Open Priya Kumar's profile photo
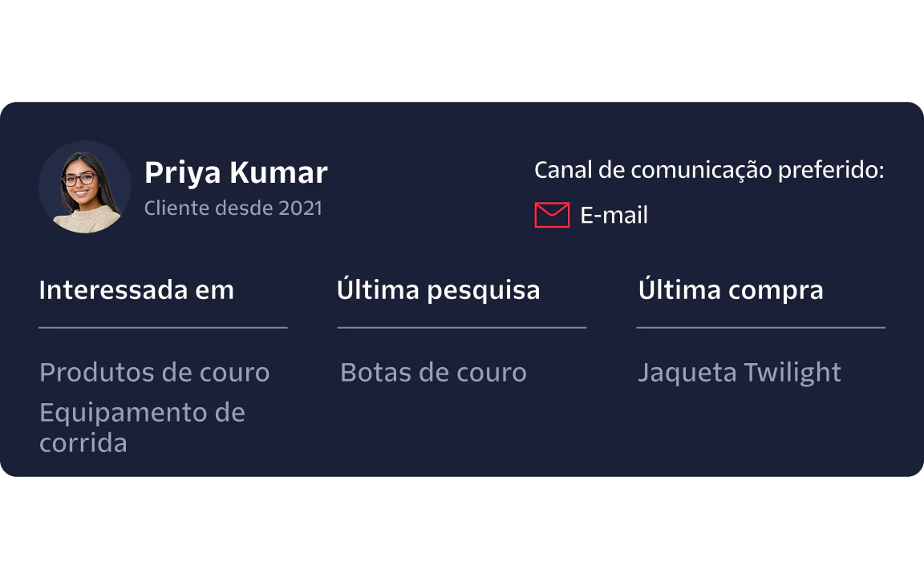 (x=85, y=187)
